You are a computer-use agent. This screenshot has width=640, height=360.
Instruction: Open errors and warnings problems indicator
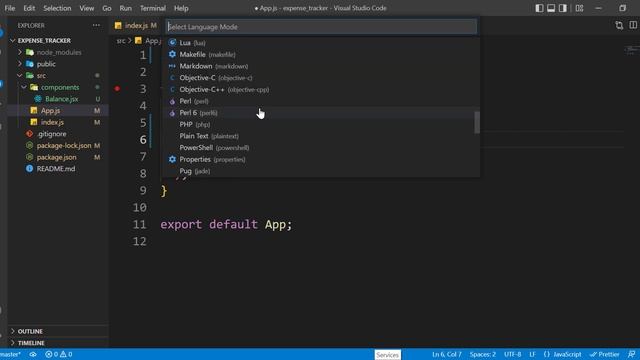click(59, 354)
